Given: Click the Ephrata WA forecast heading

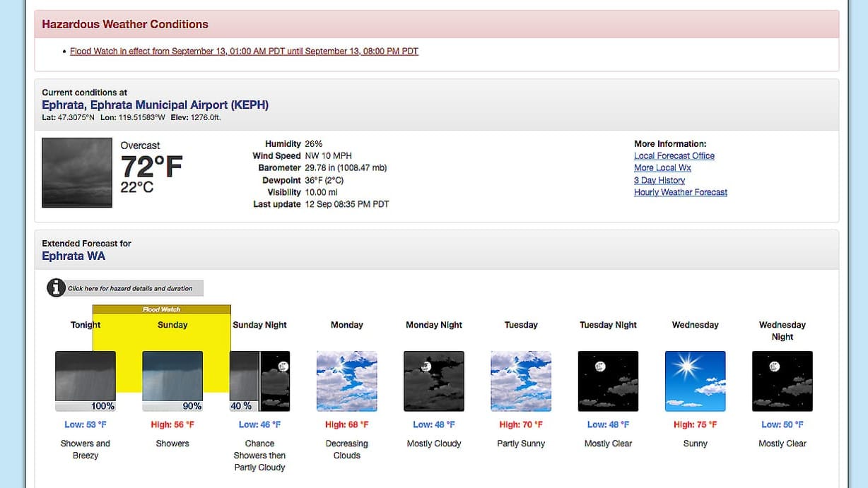Looking at the screenshot, I should coord(74,256).
